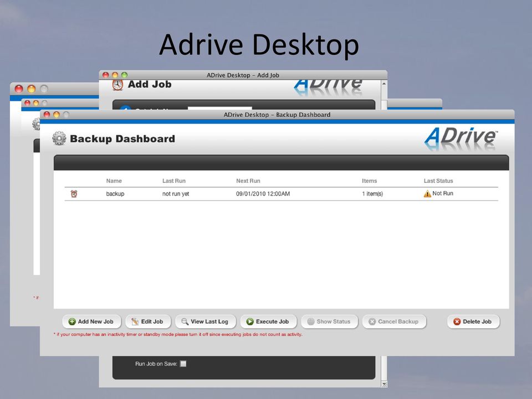Viewport: 532px width, 399px height.
Task: Click the Show Status button
Action: 329,321
